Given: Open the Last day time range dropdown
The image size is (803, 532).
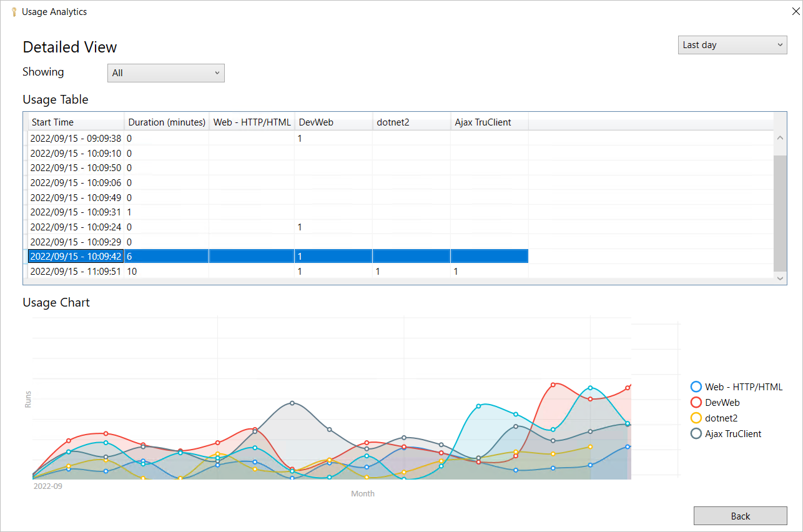Looking at the screenshot, I should [732, 45].
